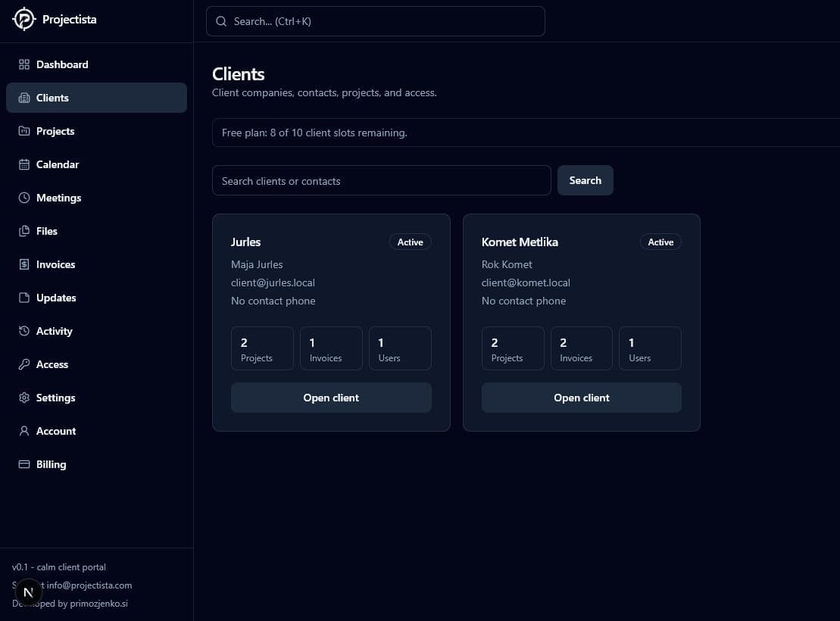The image size is (840, 621).
Task: Open the Calendar section
Action: point(96,164)
